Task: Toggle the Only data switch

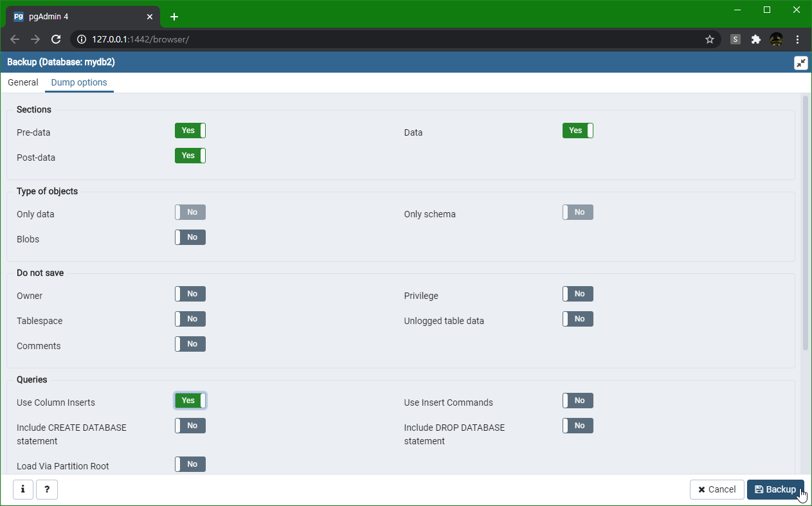Action: (190, 212)
